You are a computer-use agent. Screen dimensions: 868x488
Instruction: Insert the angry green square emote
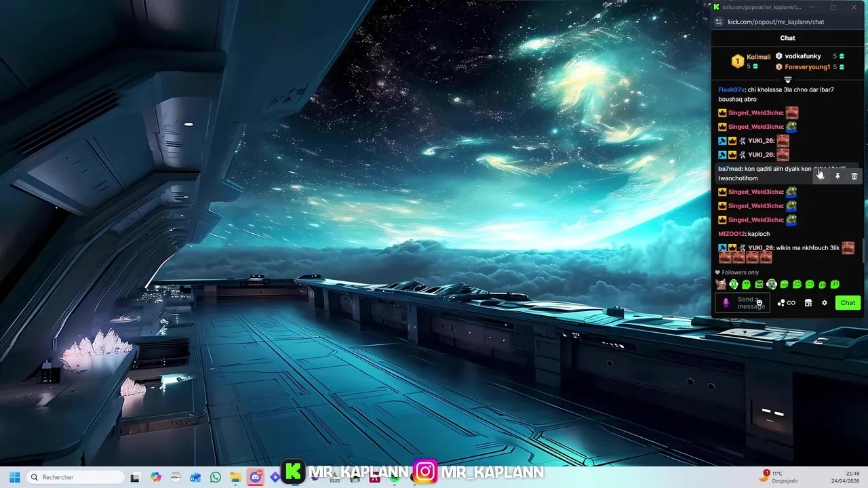(759, 285)
